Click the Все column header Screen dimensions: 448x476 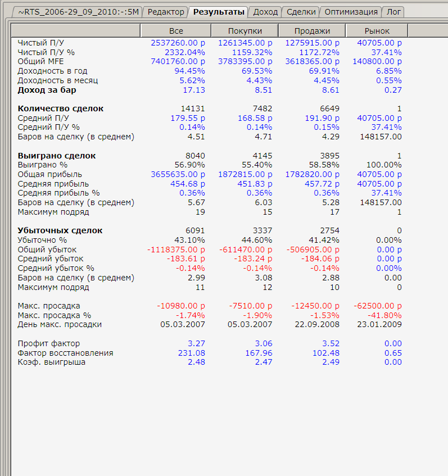[176, 31]
